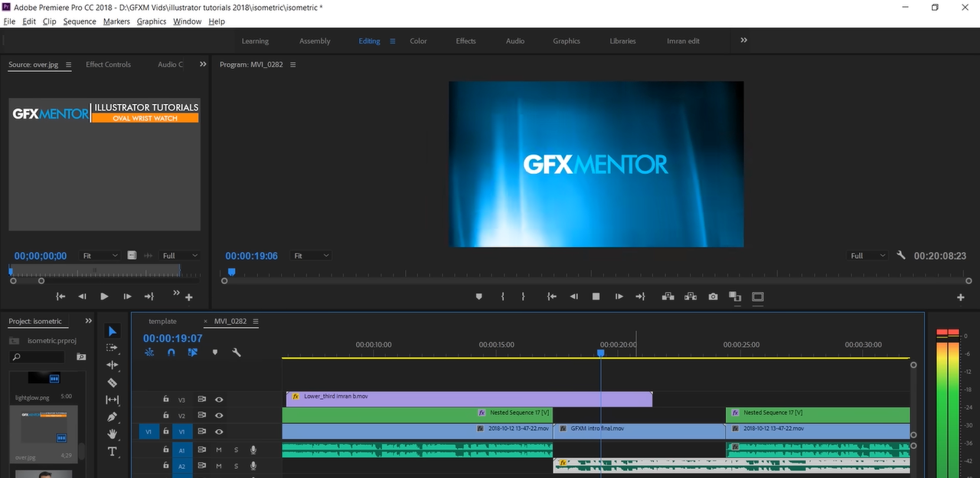Step forward one frame in Program monitor
Viewport: 980px width, 478px height.
[x=619, y=296]
